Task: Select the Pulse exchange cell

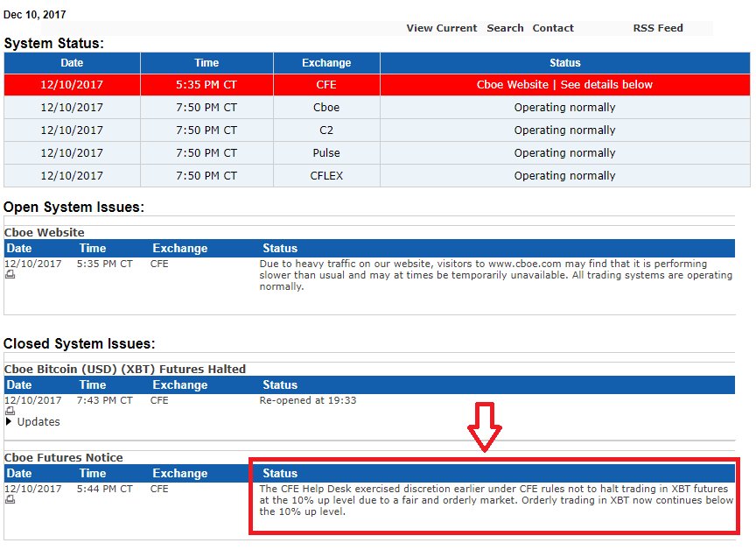Action: 326,152
